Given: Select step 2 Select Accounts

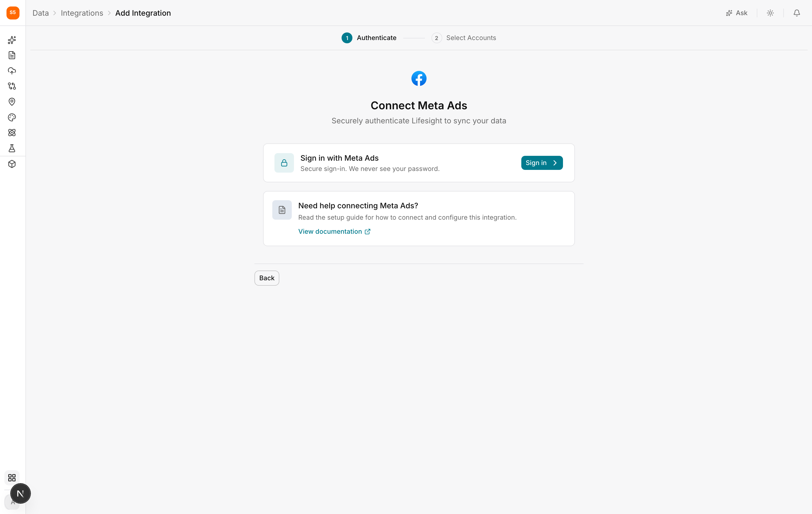Looking at the screenshot, I should (464, 38).
